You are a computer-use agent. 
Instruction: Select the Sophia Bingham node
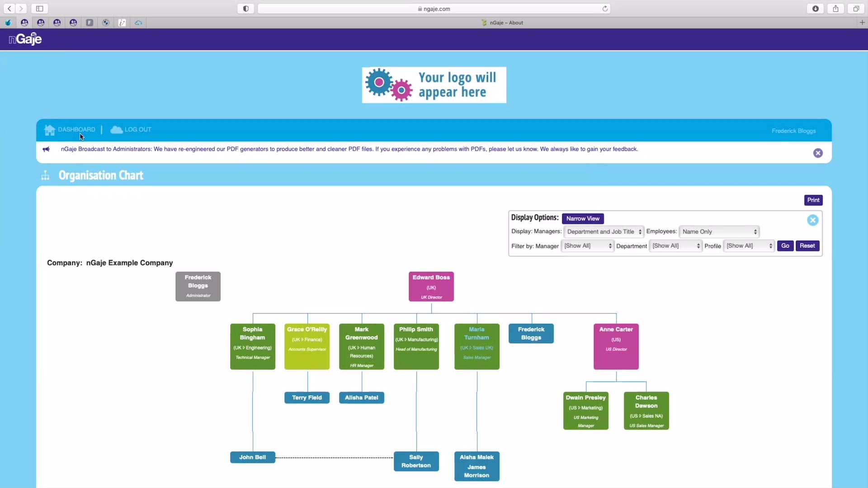click(x=253, y=347)
